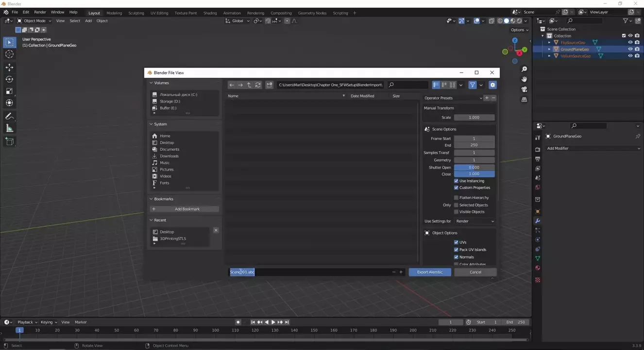Click the file filter funnel icon
The width and height of the screenshot is (644, 350).
point(472,85)
